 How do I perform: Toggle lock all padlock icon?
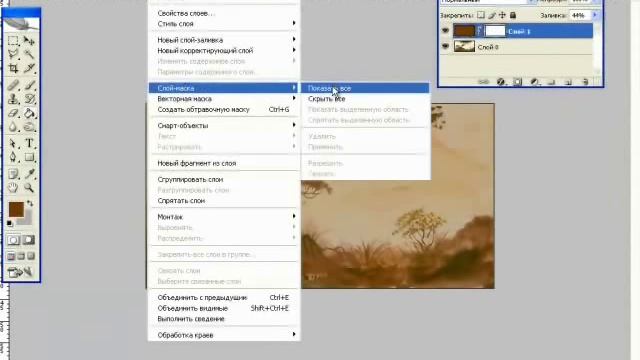tap(513, 15)
